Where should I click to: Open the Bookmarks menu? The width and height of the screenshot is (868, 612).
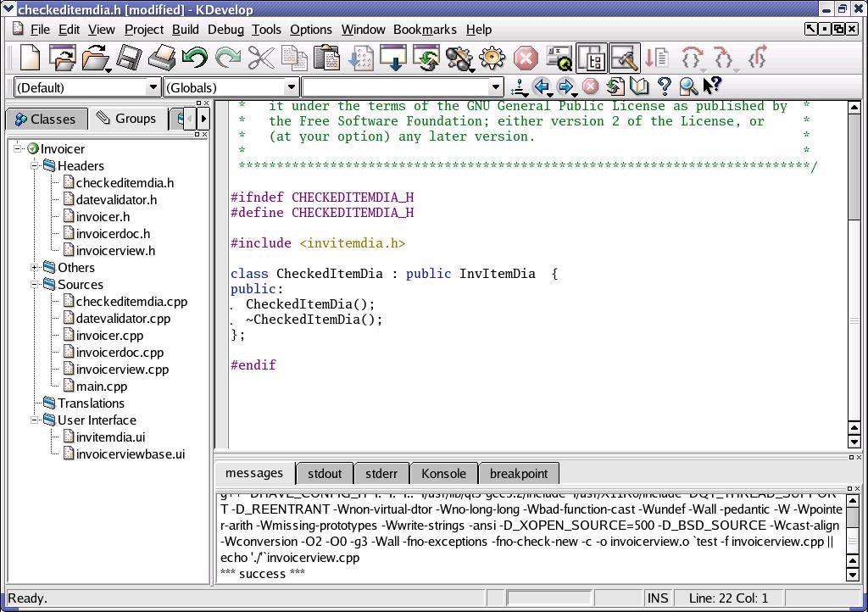coord(425,30)
